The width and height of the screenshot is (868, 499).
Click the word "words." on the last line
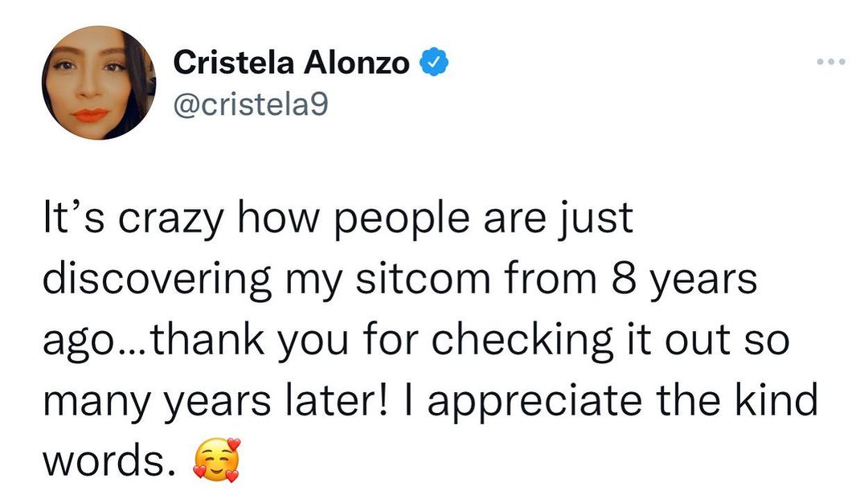[x=108, y=461]
